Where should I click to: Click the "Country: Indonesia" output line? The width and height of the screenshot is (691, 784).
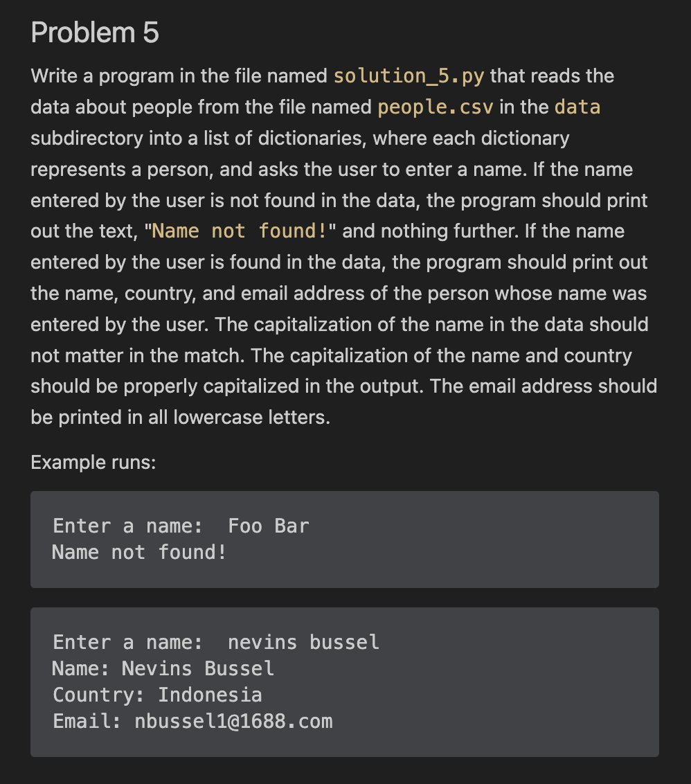[157, 695]
